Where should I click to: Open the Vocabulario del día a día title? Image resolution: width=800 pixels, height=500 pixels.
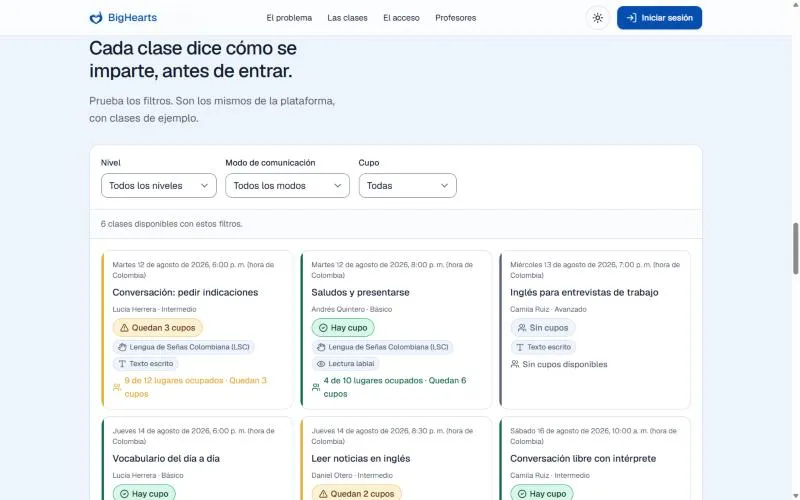click(166, 459)
